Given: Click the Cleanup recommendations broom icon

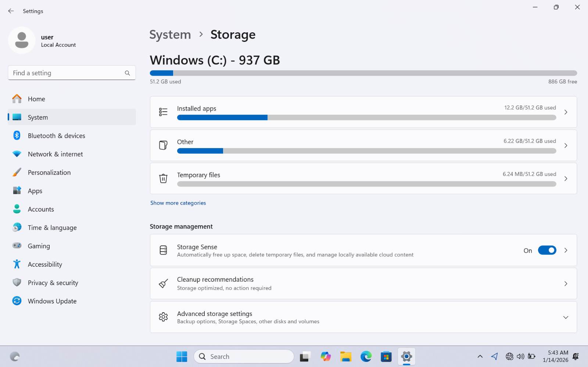Looking at the screenshot, I should point(163,284).
